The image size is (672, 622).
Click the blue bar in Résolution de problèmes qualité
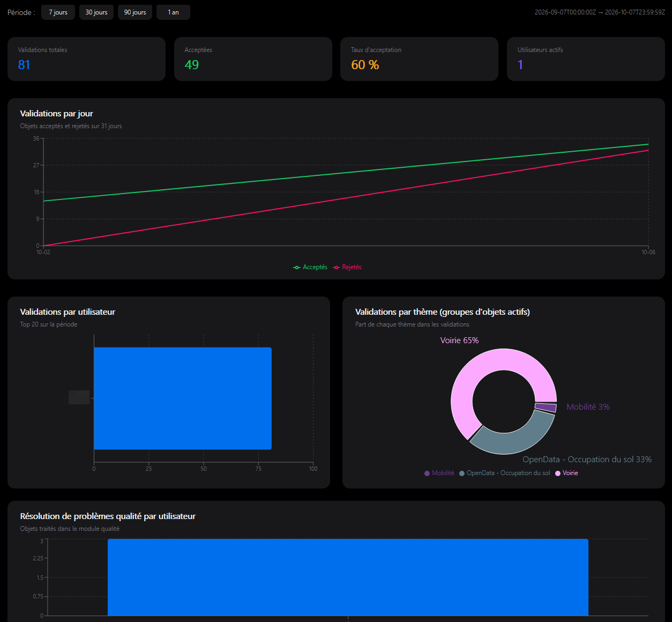[x=348, y=577]
